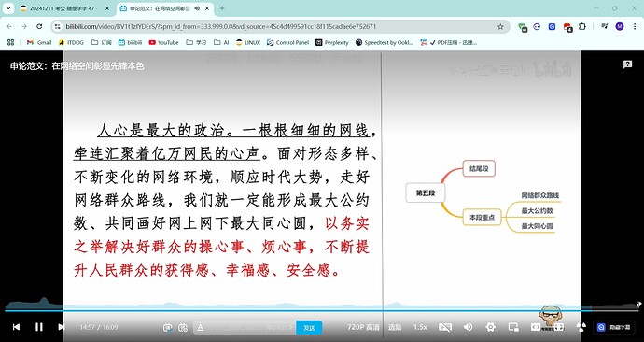Open the Chrome profile M avatar
Screen dimensions: 644x342
(x=620, y=27)
